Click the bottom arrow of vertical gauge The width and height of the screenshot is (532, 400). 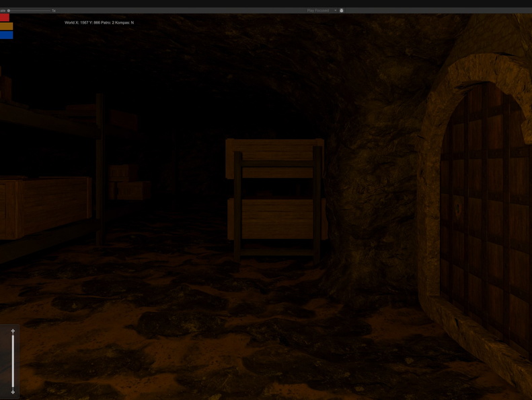[x=13, y=391]
